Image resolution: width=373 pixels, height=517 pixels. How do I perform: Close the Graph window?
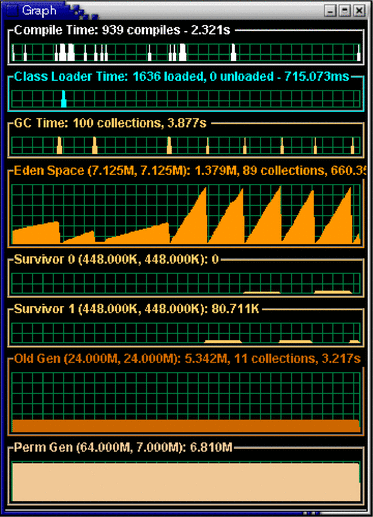coord(359,11)
